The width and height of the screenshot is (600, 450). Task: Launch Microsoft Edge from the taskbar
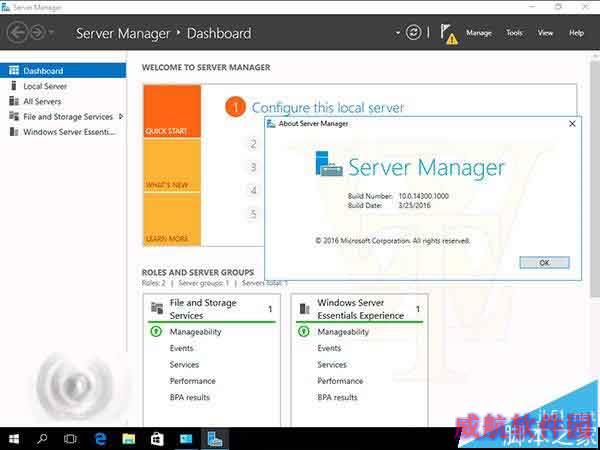pos(100,439)
